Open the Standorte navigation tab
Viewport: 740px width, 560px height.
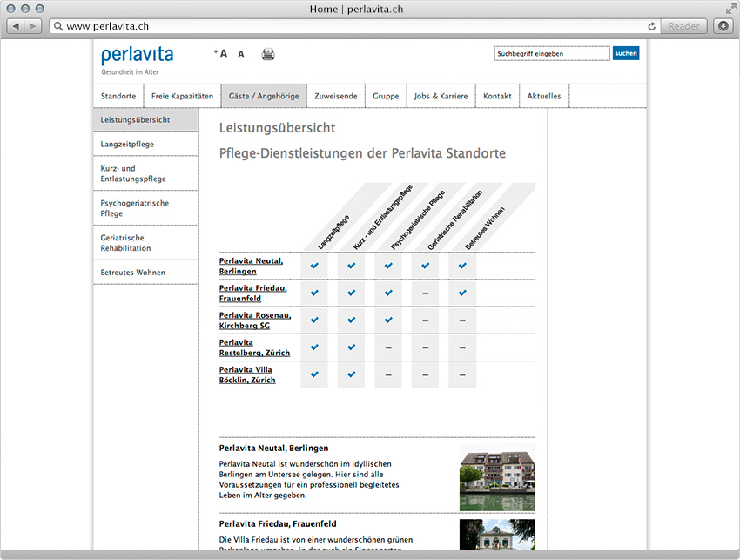[118, 96]
